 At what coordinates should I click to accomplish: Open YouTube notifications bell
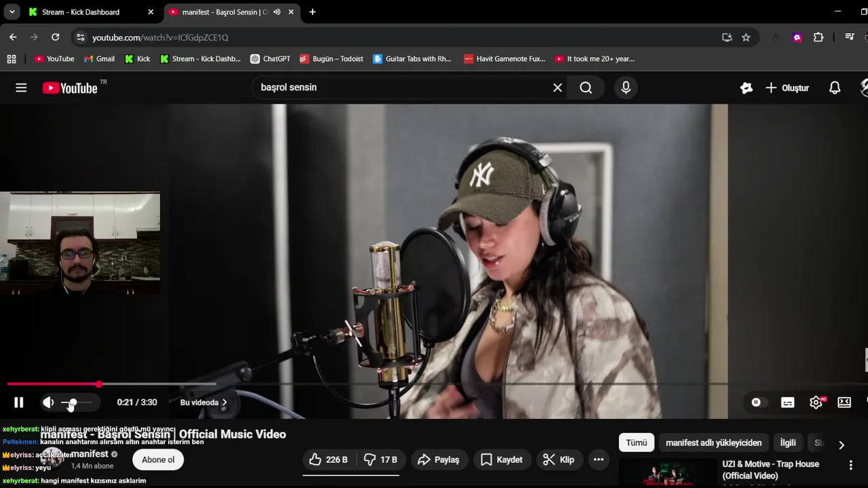[835, 87]
